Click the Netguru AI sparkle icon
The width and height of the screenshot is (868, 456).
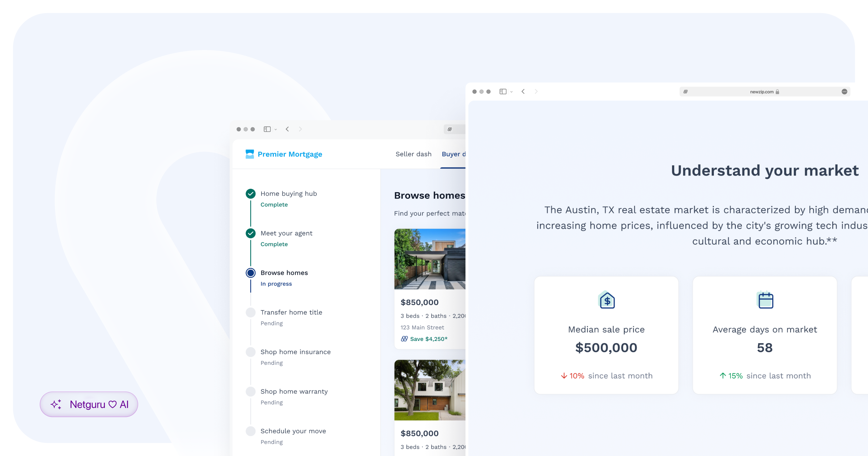pos(56,405)
